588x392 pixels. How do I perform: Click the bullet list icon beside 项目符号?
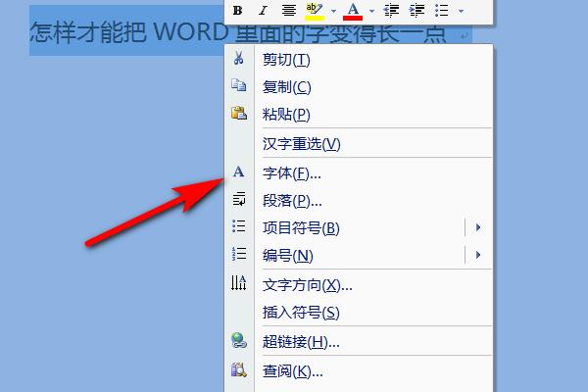point(239,226)
